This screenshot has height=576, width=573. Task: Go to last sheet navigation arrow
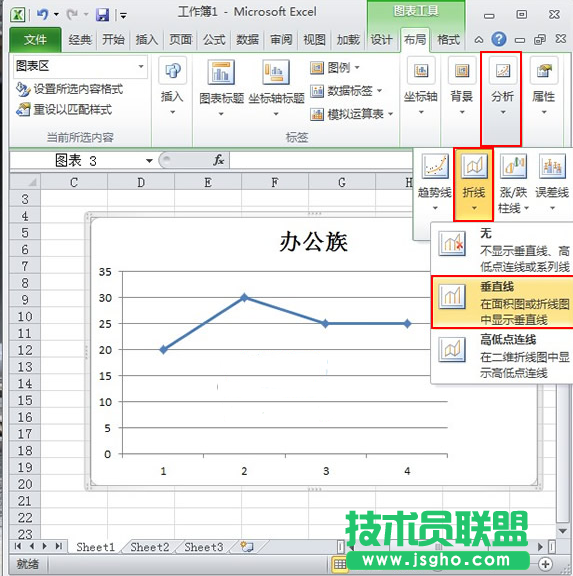(x=59, y=546)
